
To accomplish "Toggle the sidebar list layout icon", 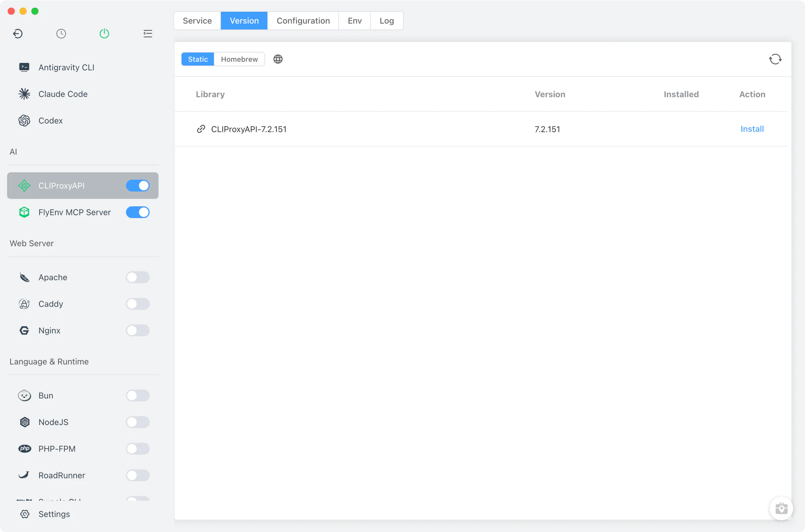I will coord(148,33).
